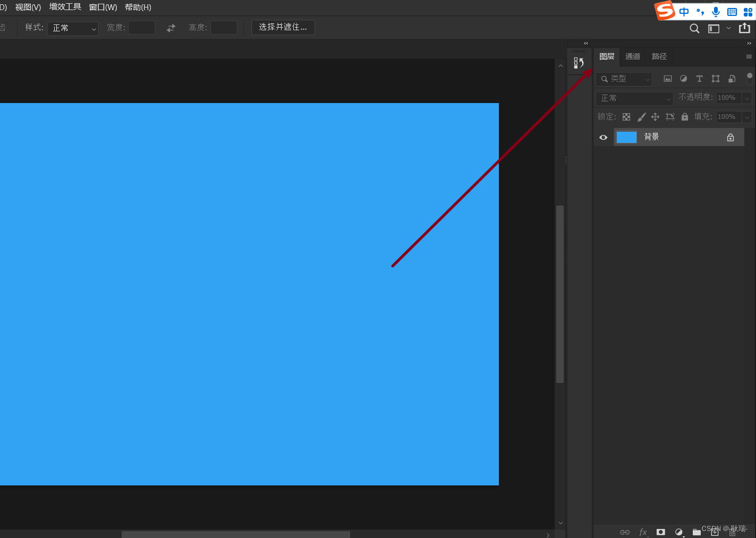Click the vertical scroll up arrow
The width and height of the screenshot is (756, 538).
(x=560, y=66)
